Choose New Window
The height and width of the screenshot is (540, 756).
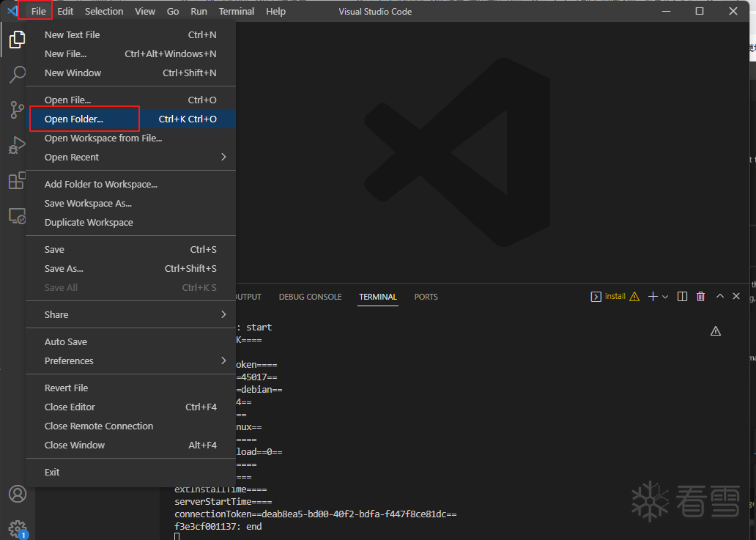(x=130, y=73)
